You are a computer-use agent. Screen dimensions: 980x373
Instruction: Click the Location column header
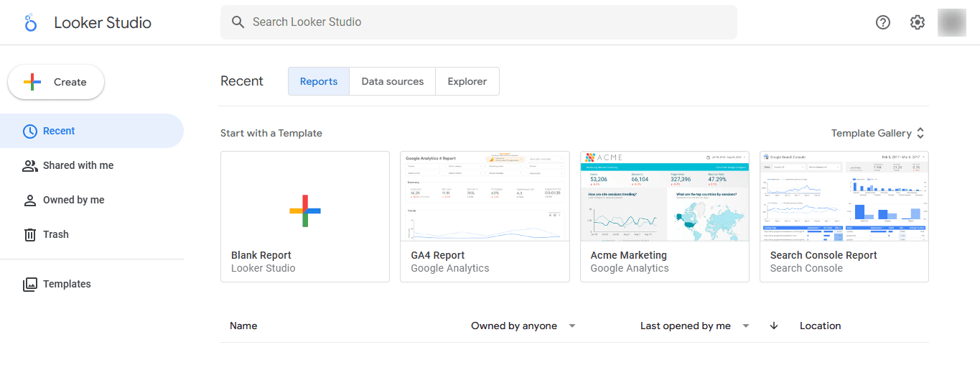tap(821, 326)
